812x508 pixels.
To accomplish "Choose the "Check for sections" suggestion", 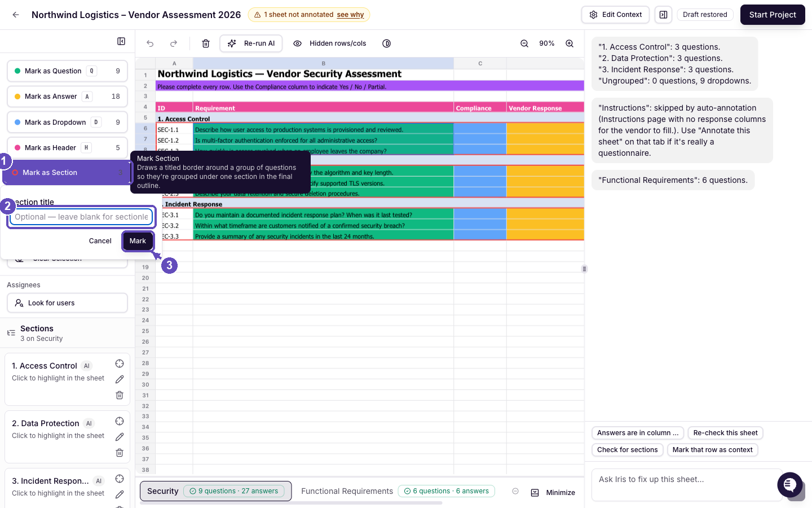I will coord(627,450).
